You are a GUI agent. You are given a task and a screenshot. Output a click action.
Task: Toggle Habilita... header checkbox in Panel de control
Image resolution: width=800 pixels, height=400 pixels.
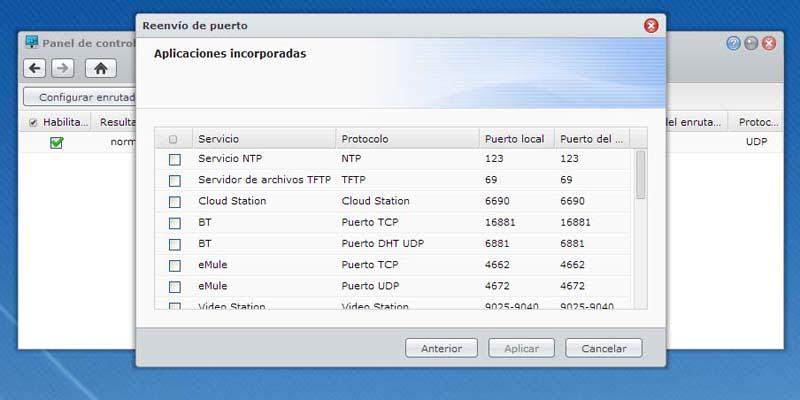pyautogui.click(x=33, y=122)
